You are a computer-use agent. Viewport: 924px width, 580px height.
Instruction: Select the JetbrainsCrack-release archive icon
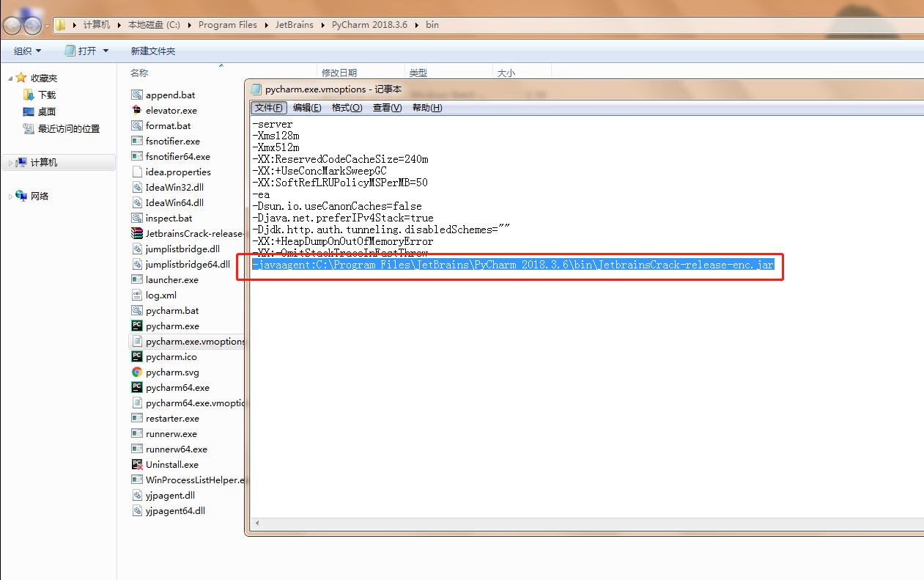[x=137, y=233]
